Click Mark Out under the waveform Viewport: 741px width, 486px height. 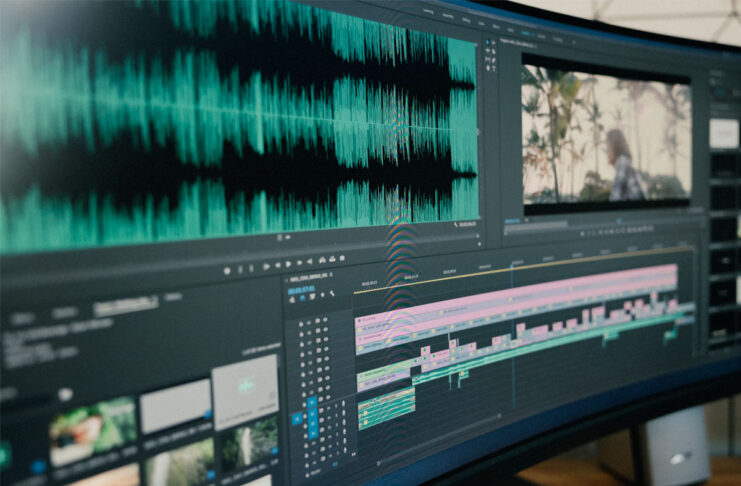tap(251, 269)
